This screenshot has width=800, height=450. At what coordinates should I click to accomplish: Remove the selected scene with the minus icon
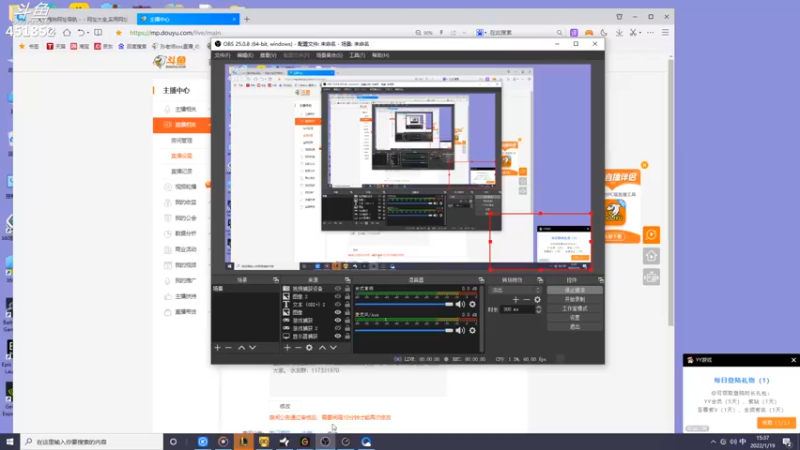pyautogui.click(x=228, y=347)
